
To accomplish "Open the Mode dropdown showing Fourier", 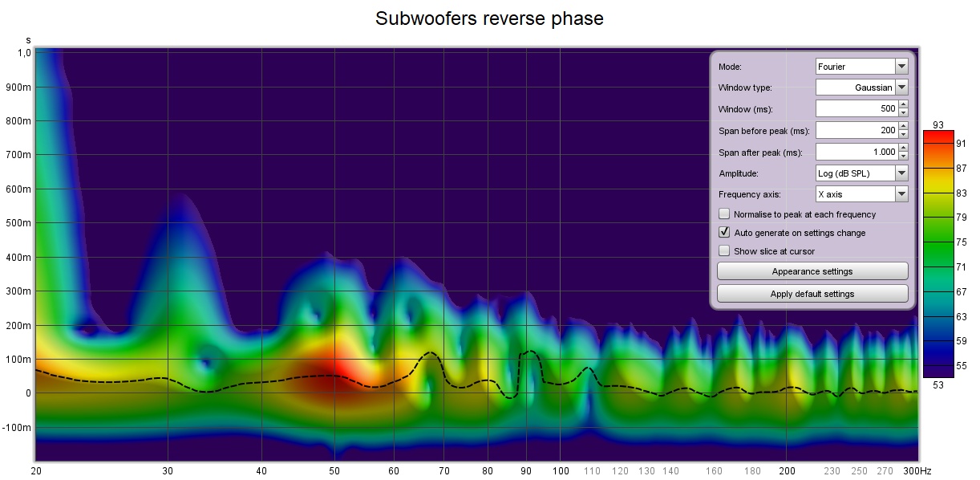I will pyautogui.click(x=862, y=67).
